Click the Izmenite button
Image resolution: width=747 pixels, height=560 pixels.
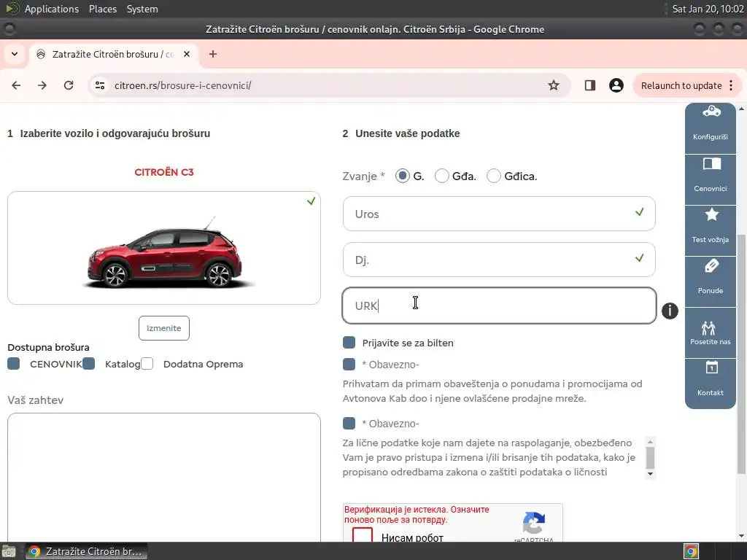pos(164,328)
